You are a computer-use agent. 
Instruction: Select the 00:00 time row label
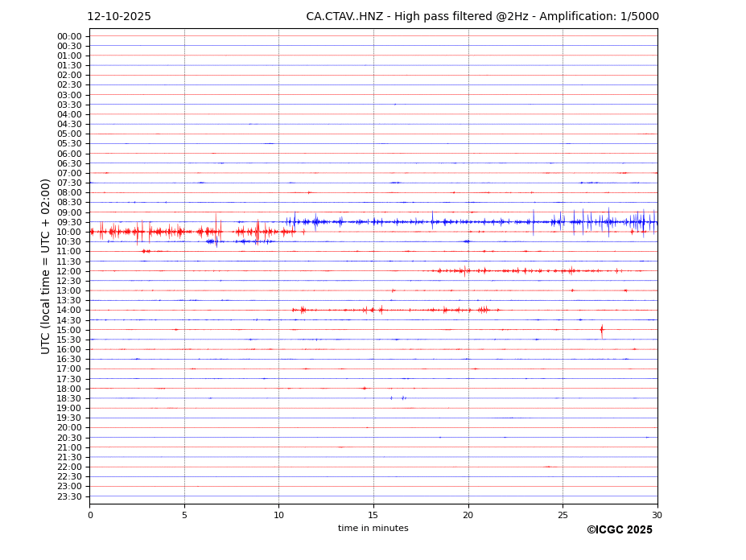(x=69, y=36)
